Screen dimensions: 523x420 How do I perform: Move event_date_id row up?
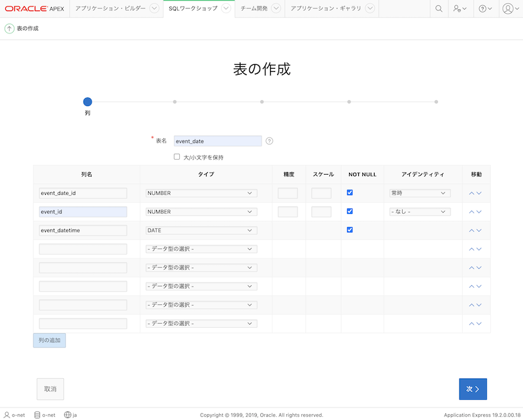[471, 193]
